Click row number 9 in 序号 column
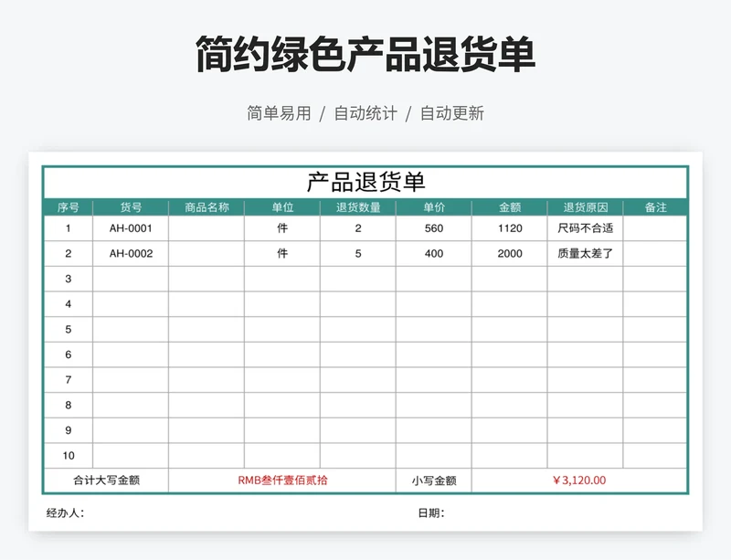The image size is (731, 560). coord(68,430)
